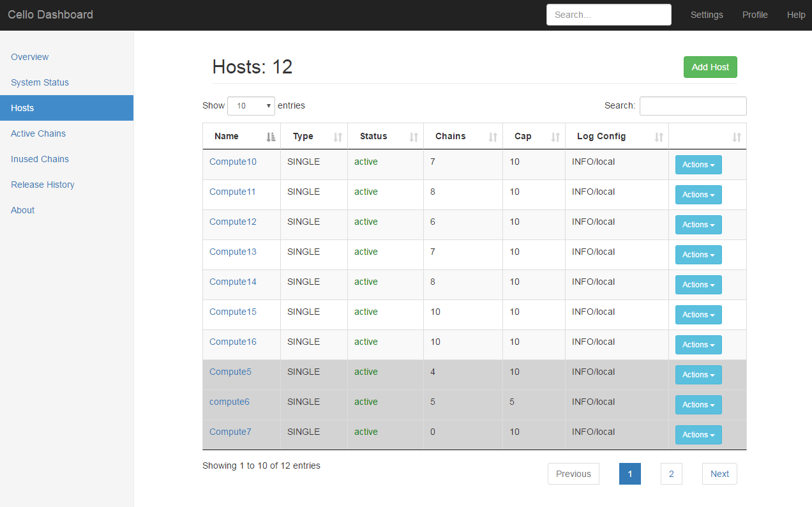
Task: Focus the table Search input field
Action: click(x=693, y=106)
